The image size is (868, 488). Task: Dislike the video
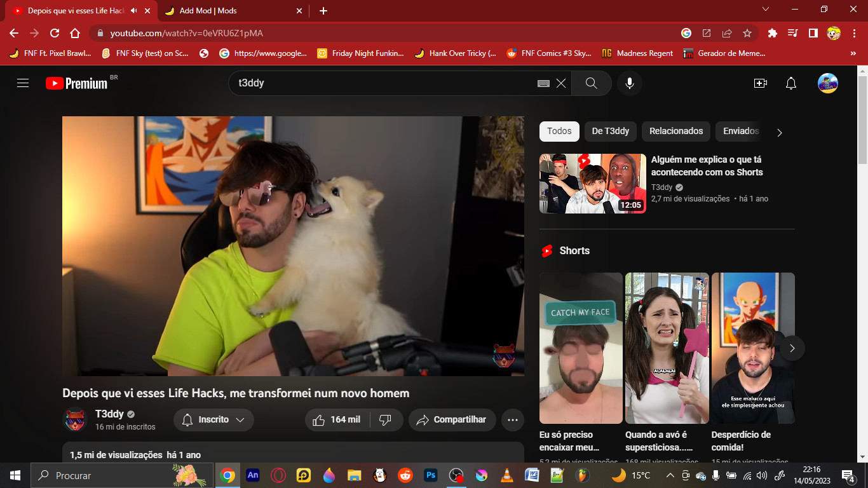click(x=386, y=420)
